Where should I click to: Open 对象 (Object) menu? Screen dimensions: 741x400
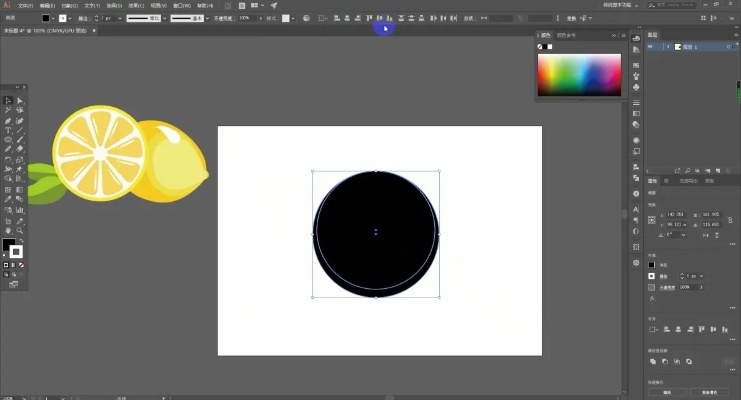69,6
